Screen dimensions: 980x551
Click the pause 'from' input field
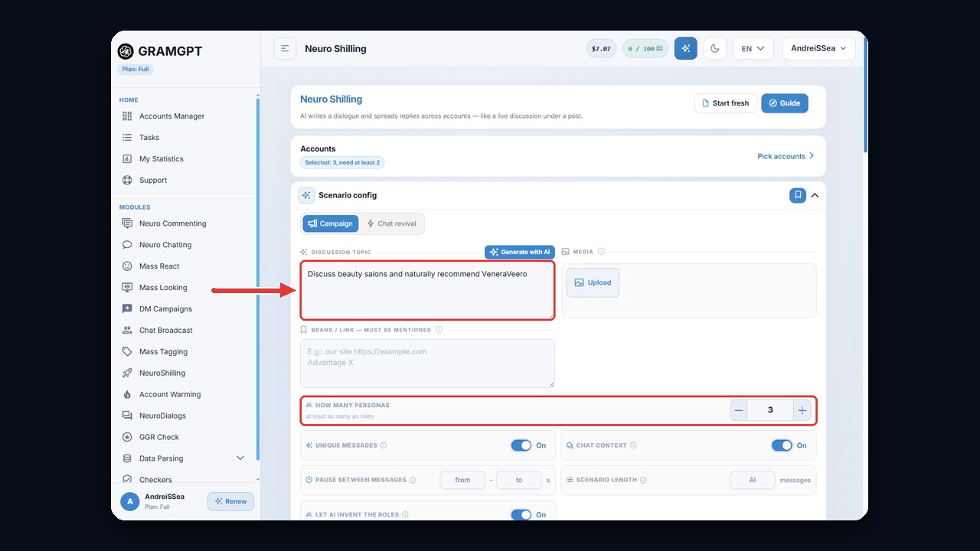tap(462, 480)
